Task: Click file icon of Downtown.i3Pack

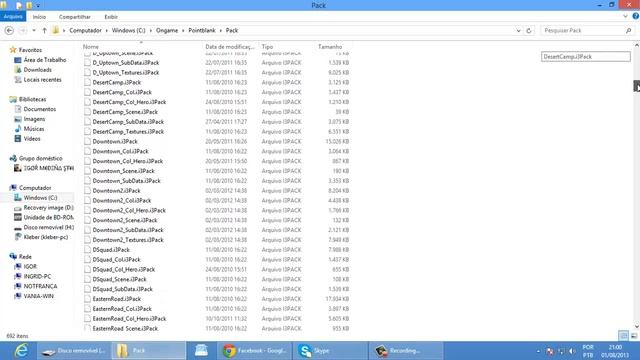Action: (x=87, y=141)
